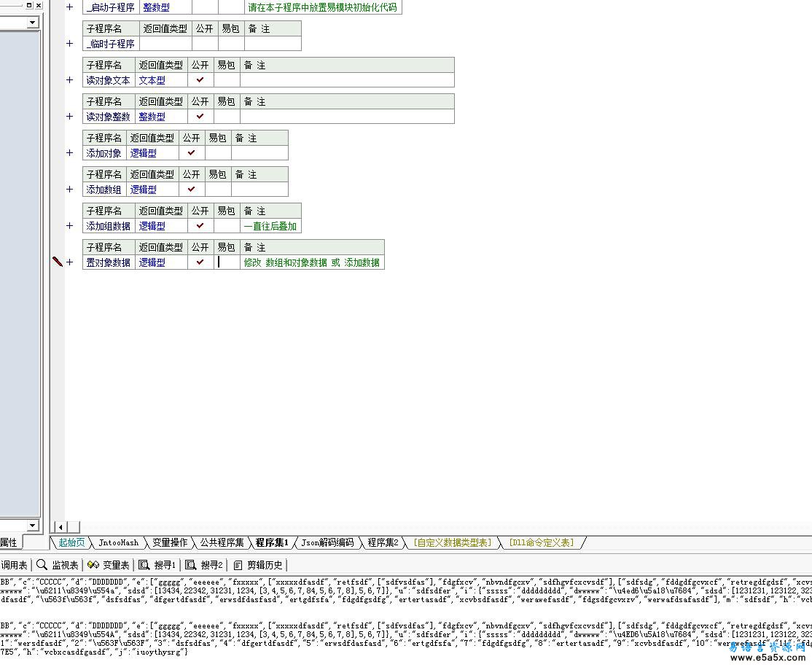Click the 请在本子程序中放置易模块初始化代码 remark
The height and width of the screenshot is (667, 812).
point(322,7)
